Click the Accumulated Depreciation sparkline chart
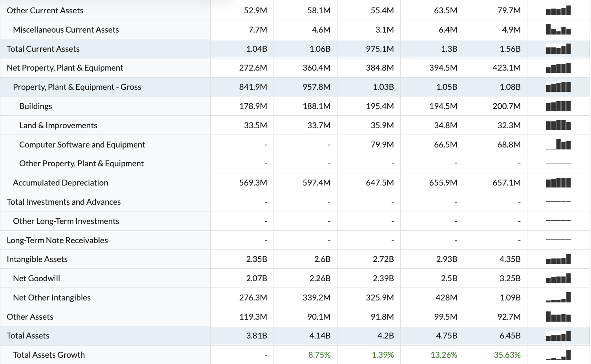The height and width of the screenshot is (364, 591). (x=558, y=183)
